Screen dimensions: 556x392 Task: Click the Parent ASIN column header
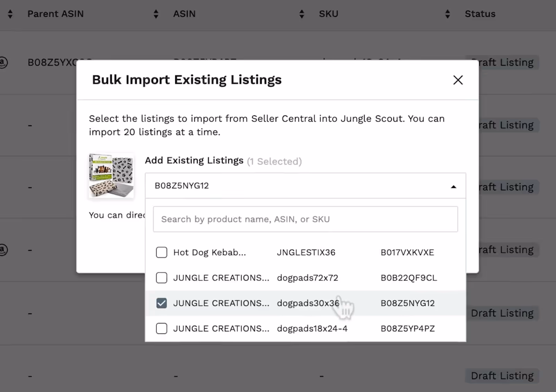[55, 14]
